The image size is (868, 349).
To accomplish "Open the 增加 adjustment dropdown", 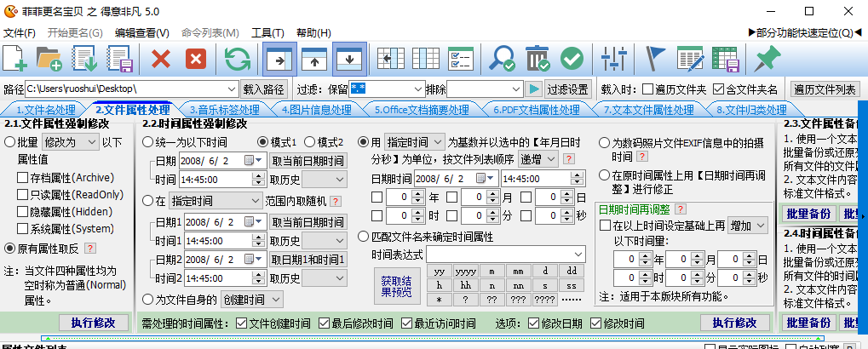I will pyautogui.click(x=748, y=225).
